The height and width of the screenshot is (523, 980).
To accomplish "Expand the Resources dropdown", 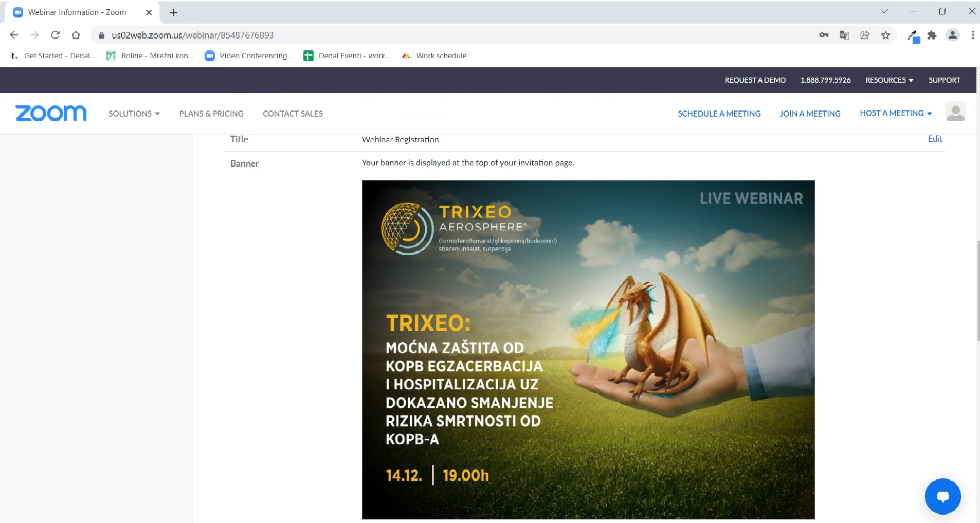I will pos(889,80).
